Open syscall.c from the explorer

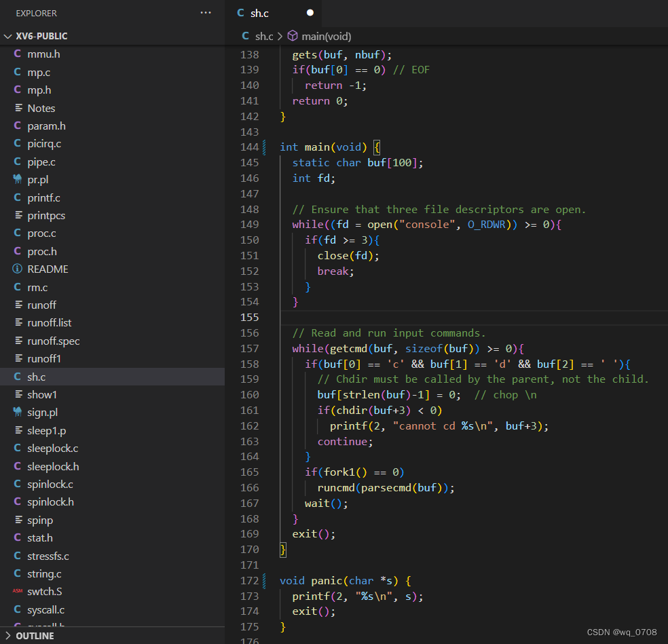click(45, 610)
